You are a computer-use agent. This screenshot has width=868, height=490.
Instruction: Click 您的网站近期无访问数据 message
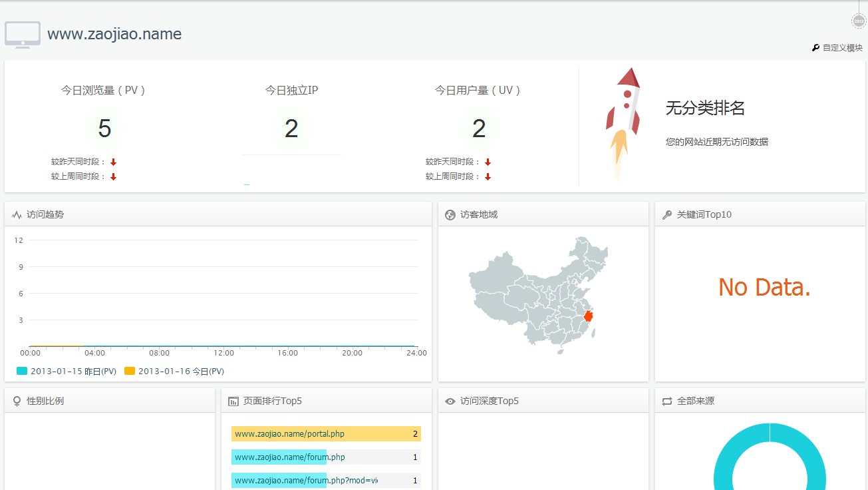point(717,142)
